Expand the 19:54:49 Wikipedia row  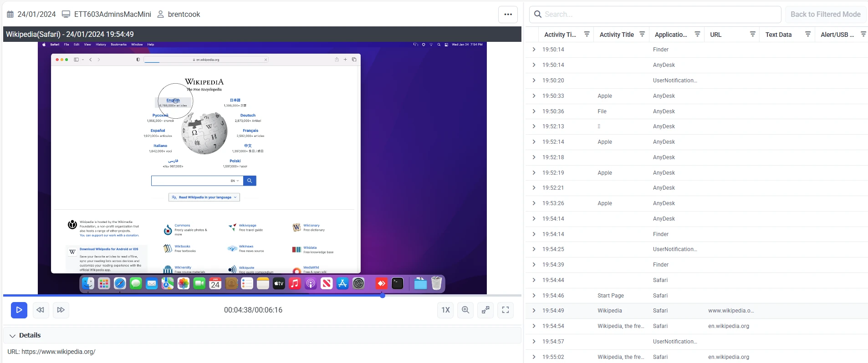534,311
